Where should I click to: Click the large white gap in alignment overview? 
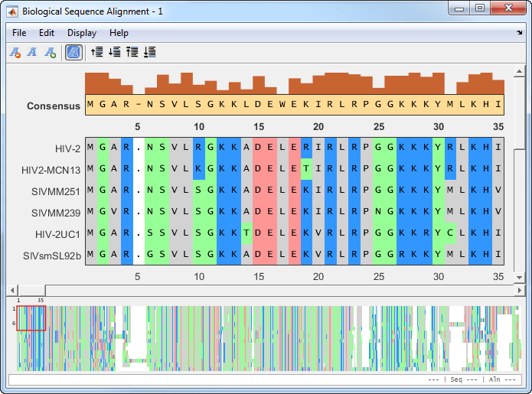click(x=139, y=331)
